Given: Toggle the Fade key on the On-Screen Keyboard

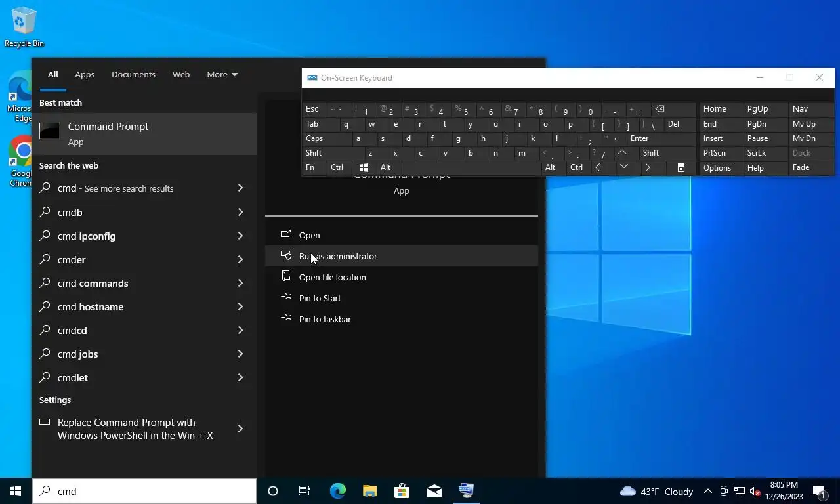Looking at the screenshot, I should (x=810, y=167).
